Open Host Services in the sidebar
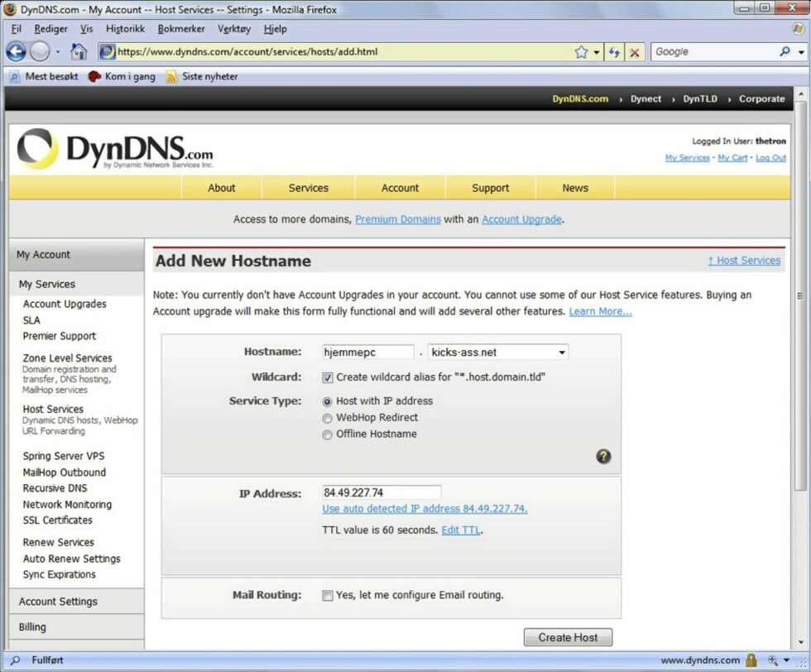 53,409
